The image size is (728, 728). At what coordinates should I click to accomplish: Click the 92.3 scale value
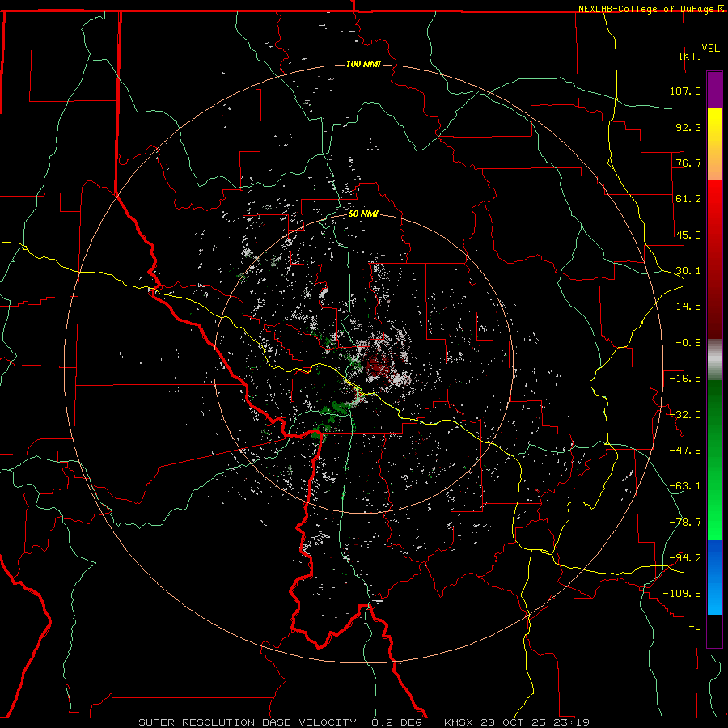[688, 127]
